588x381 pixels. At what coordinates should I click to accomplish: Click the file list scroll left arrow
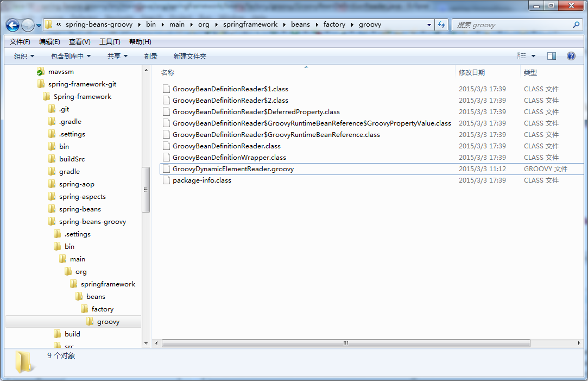pos(157,343)
